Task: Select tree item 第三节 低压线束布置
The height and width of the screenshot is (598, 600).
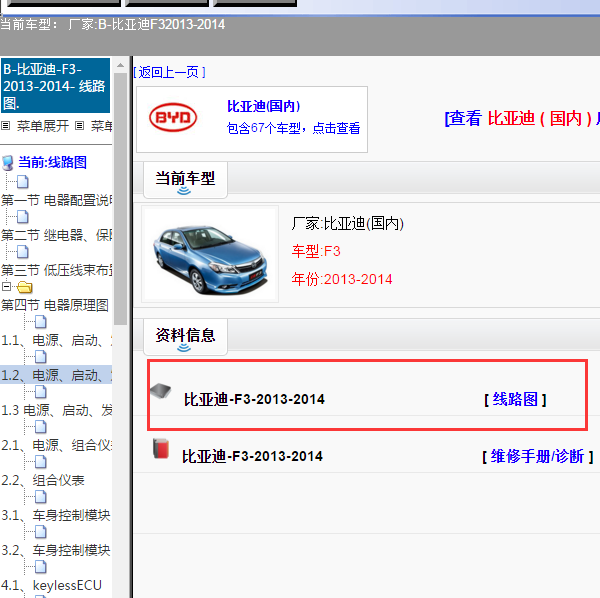Action: 56,270
